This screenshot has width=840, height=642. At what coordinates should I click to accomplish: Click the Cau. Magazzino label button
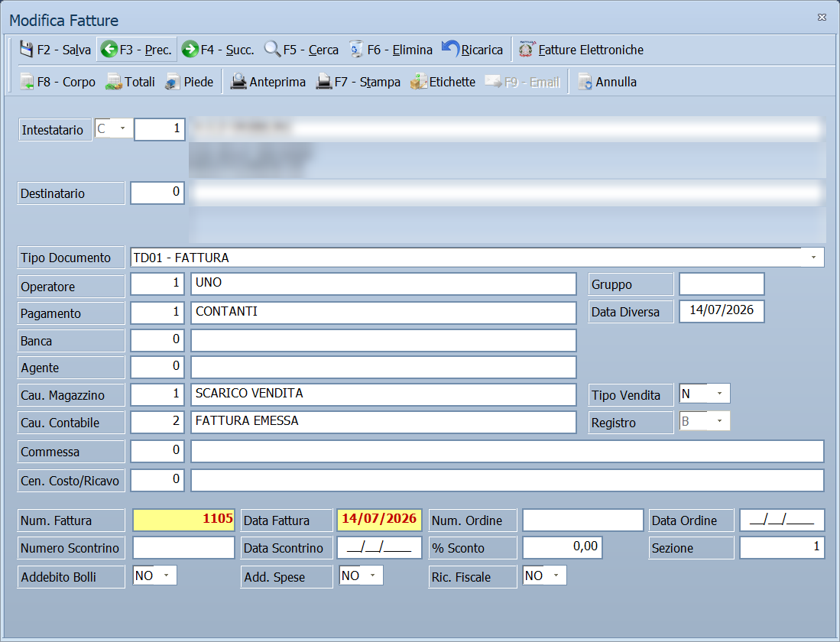(71, 395)
